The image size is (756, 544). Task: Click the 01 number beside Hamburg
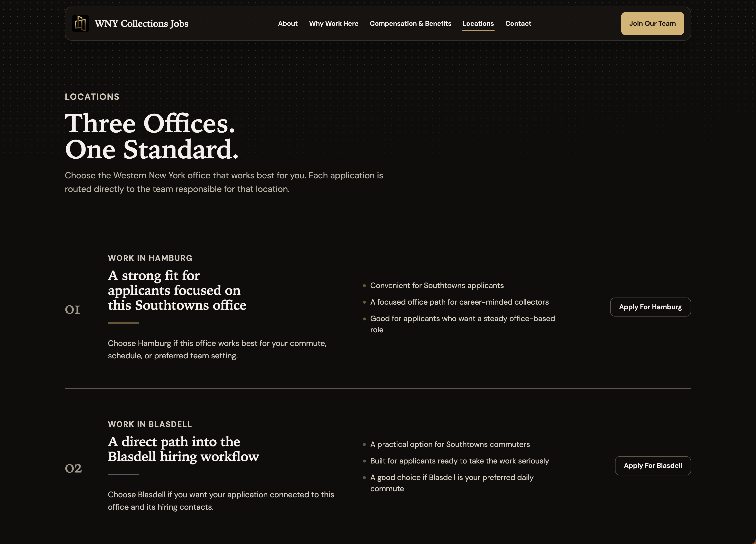tap(72, 309)
